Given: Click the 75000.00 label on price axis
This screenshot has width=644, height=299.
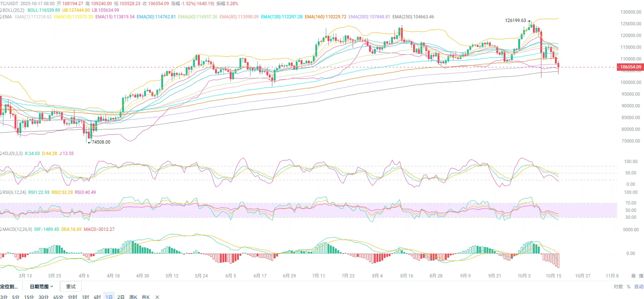Looking at the screenshot, I should 631,141.
